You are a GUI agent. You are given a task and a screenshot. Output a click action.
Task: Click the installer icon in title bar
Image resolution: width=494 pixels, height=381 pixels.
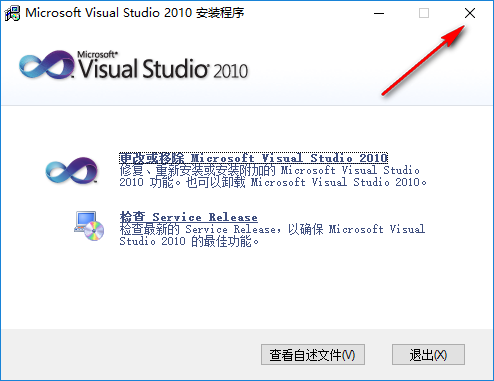(12, 13)
